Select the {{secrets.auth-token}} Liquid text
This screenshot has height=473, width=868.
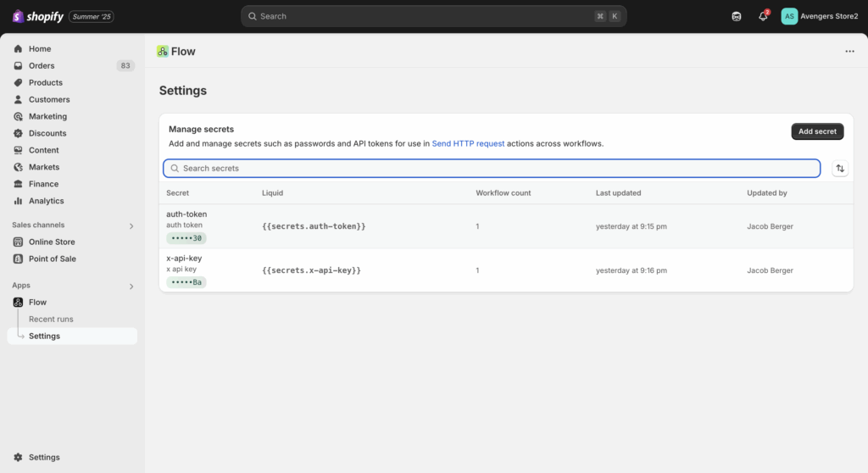coord(314,226)
